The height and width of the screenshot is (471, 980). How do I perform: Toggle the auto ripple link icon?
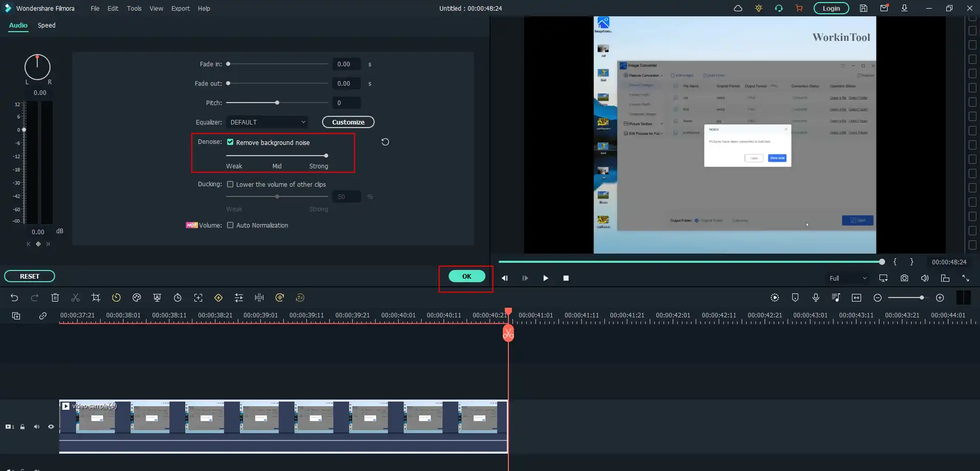[x=43, y=316]
